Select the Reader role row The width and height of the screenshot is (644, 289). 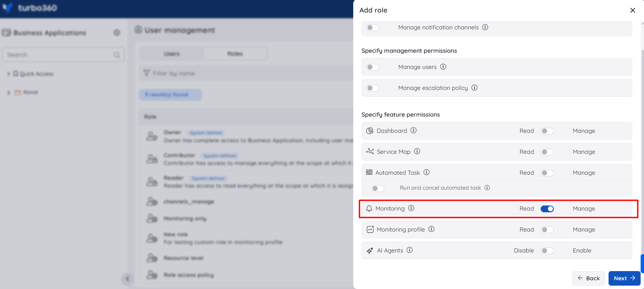247,182
